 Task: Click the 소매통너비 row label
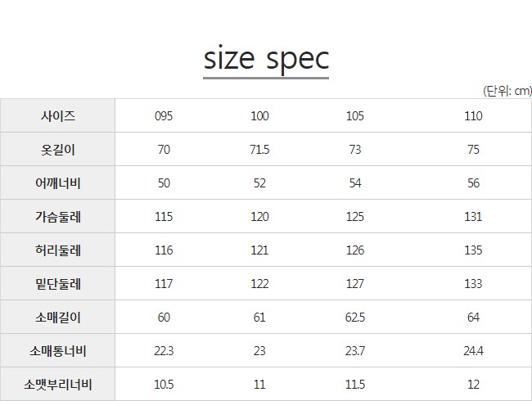58,350
